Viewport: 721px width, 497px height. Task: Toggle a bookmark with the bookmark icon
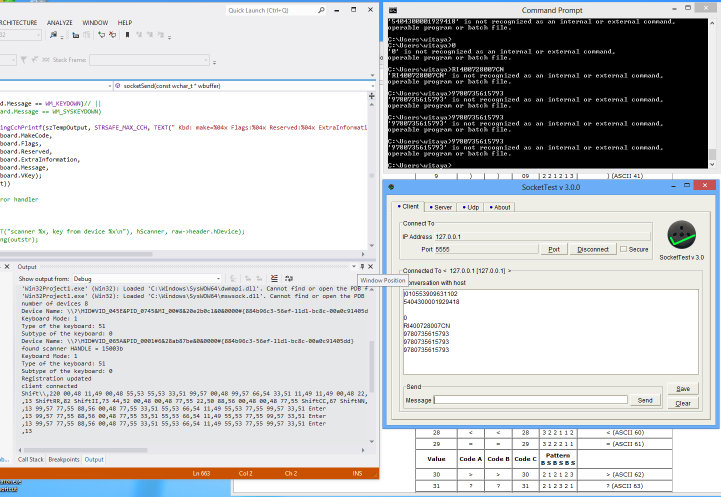pos(127,35)
